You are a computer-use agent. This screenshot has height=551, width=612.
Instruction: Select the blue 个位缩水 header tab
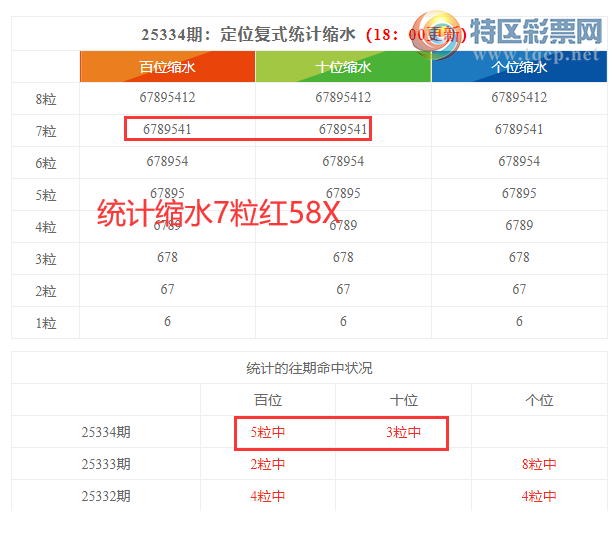(x=519, y=67)
